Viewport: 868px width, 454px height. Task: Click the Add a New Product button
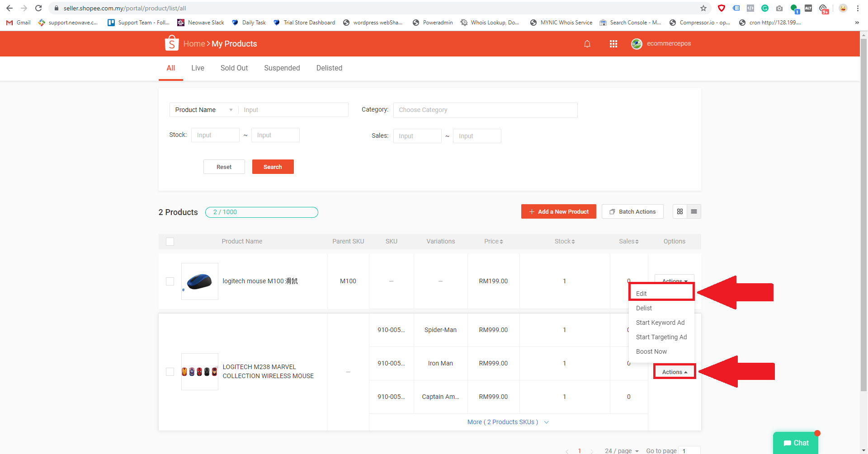point(558,211)
